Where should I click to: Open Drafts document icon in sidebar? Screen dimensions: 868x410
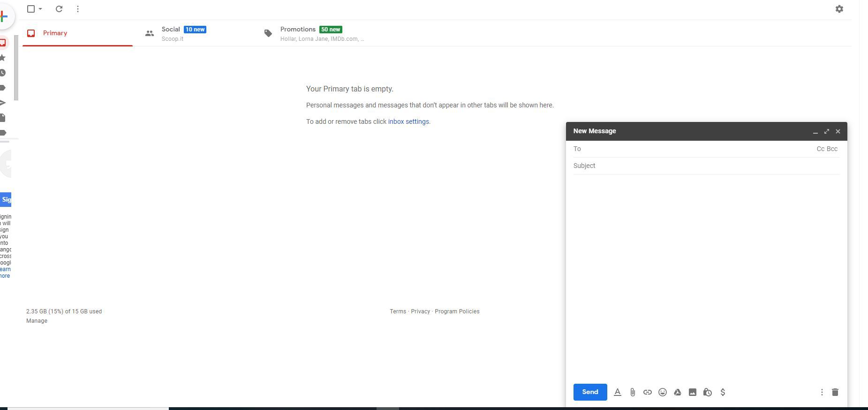tap(3, 118)
